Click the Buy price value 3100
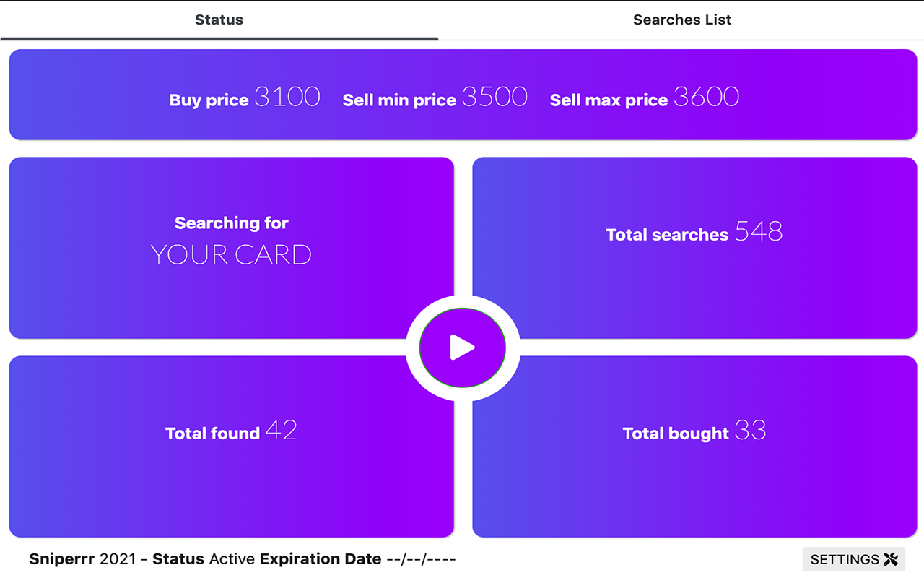The width and height of the screenshot is (924, 578). pyautogui.click(x=287, y=97)
